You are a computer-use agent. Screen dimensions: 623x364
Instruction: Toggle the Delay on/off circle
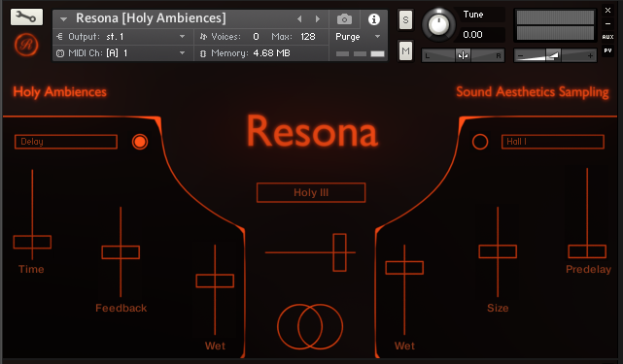[x=140, y=142]
